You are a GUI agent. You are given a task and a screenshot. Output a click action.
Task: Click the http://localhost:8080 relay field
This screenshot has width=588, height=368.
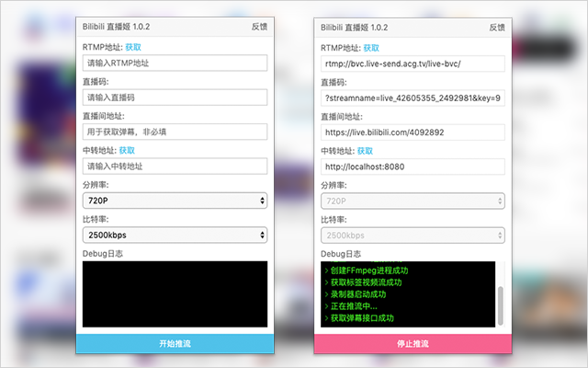pos(413,167)
